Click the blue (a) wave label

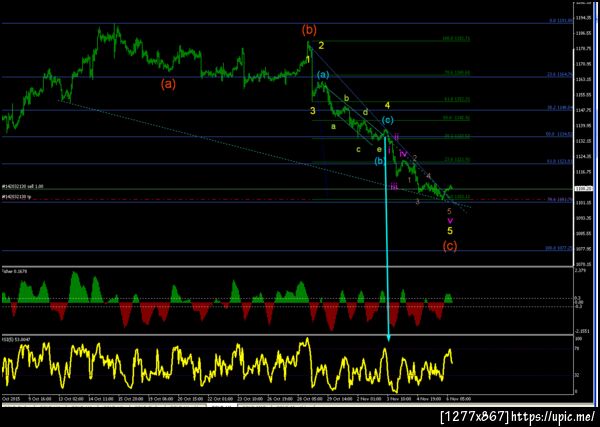[323, 75]
